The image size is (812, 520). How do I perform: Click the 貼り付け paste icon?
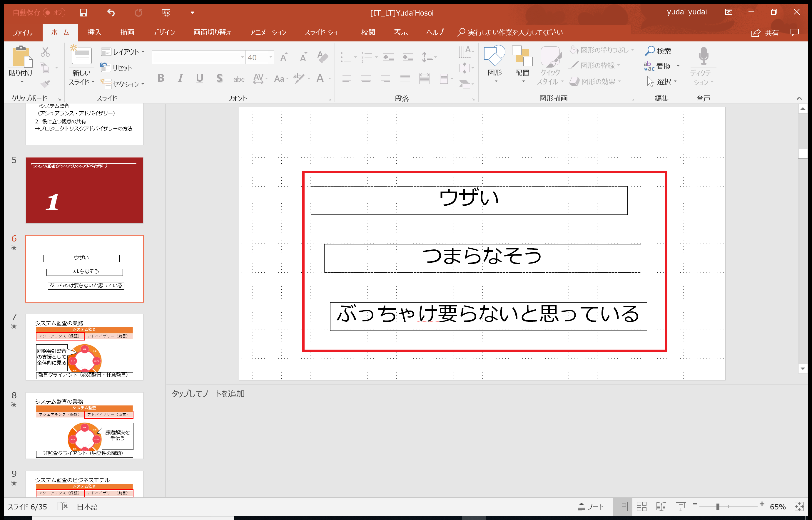click(x=22, y=56)
